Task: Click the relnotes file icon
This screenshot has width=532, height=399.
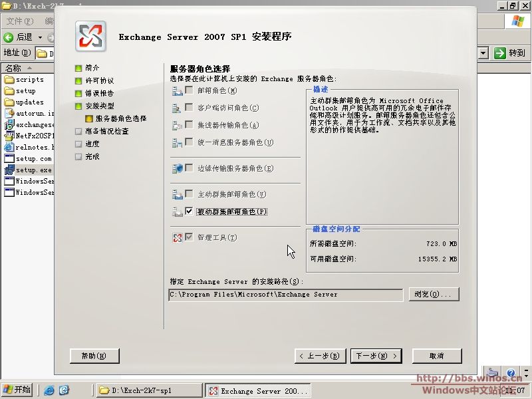Action: click(9, 148)
